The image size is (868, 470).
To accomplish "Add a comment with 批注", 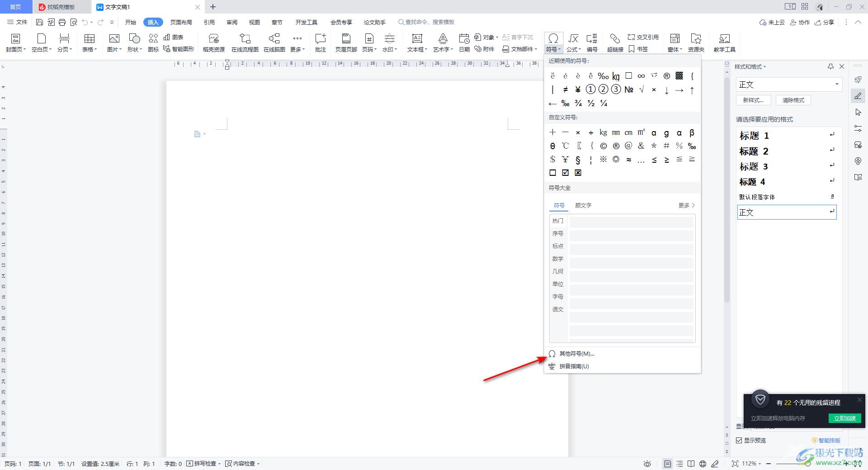I will (321, 42).
